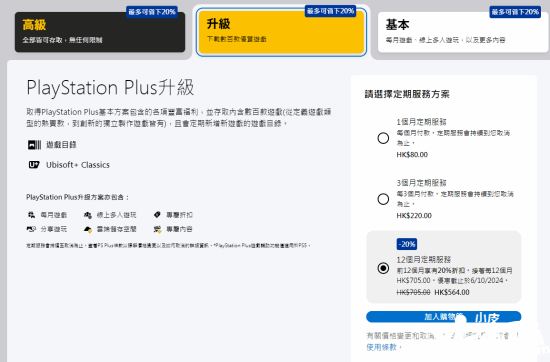Click the 每月遊戲 feature label

click(x=54, y=215)
